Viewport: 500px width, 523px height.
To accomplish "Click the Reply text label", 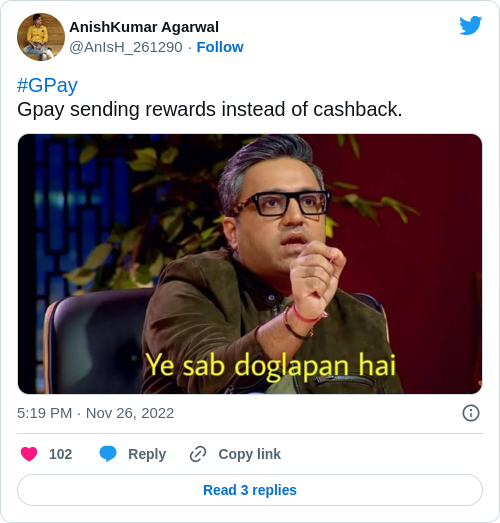I will click(x=147, y=454).
